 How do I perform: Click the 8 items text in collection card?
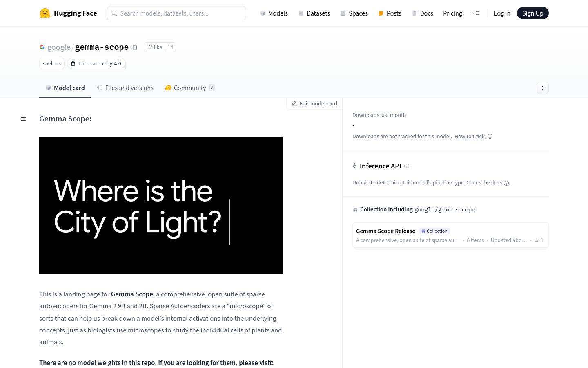[x=475, y=240]
